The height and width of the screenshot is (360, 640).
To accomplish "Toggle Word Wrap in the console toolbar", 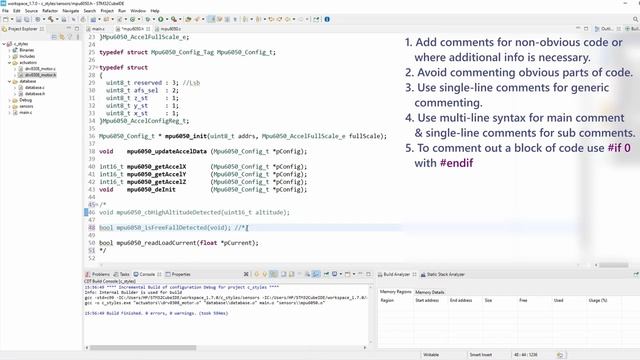I will click(316, 274).
